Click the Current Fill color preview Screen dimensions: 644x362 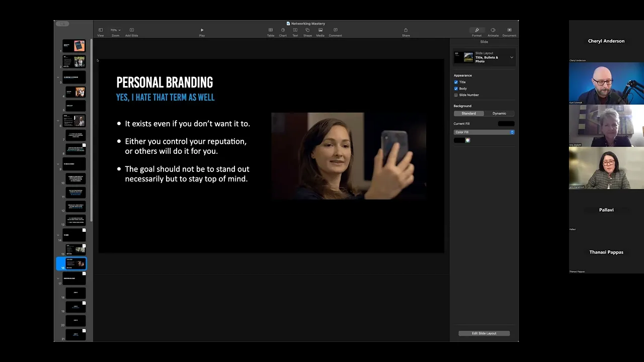coord(506,124)
